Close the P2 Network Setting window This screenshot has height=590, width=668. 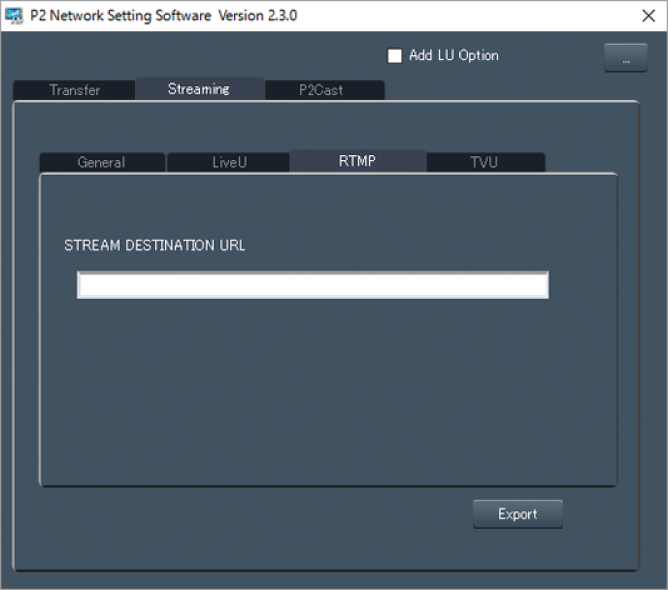tap(648, 16)
